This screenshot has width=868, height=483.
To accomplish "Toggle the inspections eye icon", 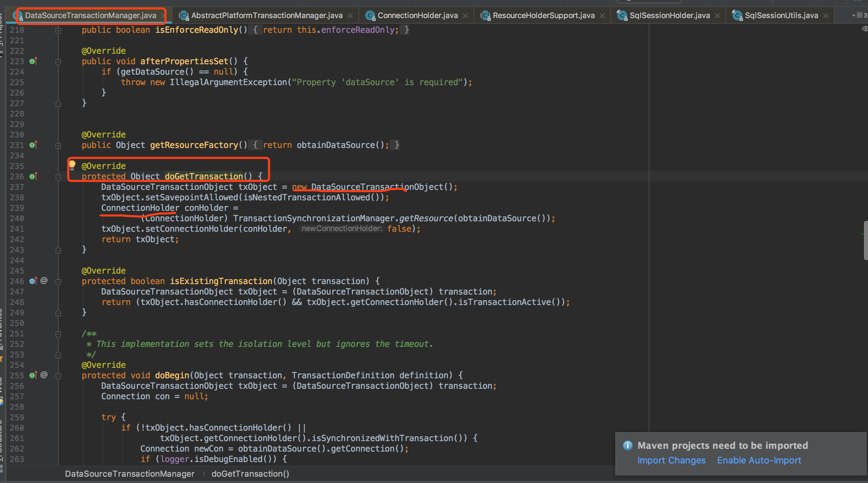I will (865, 29).
